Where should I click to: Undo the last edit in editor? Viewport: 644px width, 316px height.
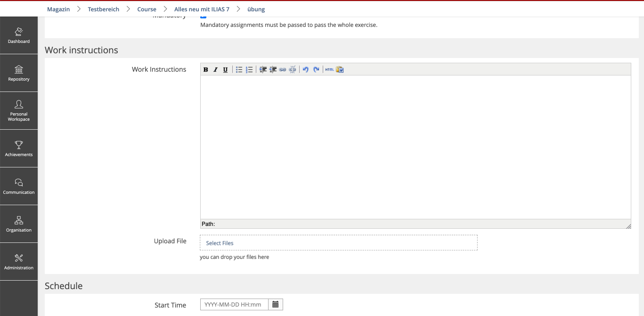click(x=306, y=70)
